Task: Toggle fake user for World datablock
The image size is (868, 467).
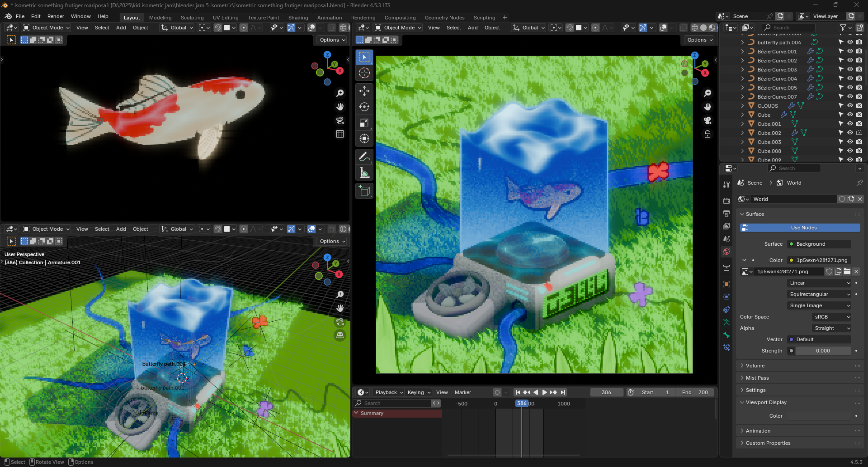Action: [x=842, y=199]
